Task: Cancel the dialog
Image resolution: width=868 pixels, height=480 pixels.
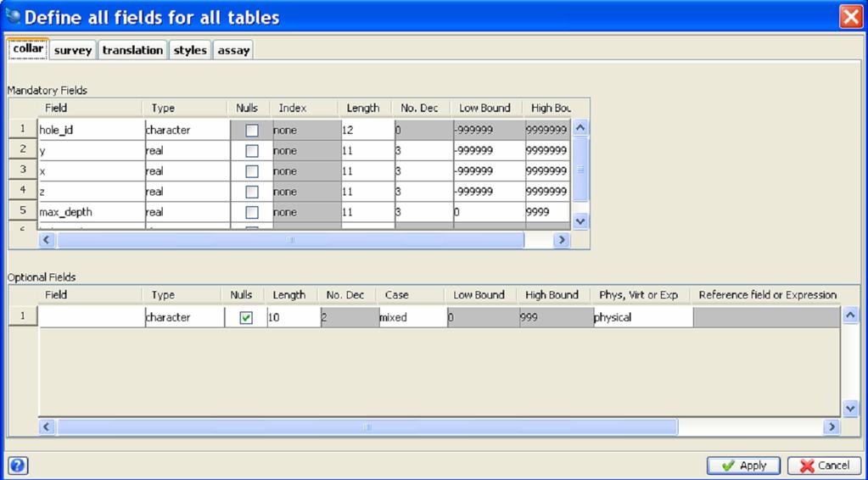Action: pos(824,466)
